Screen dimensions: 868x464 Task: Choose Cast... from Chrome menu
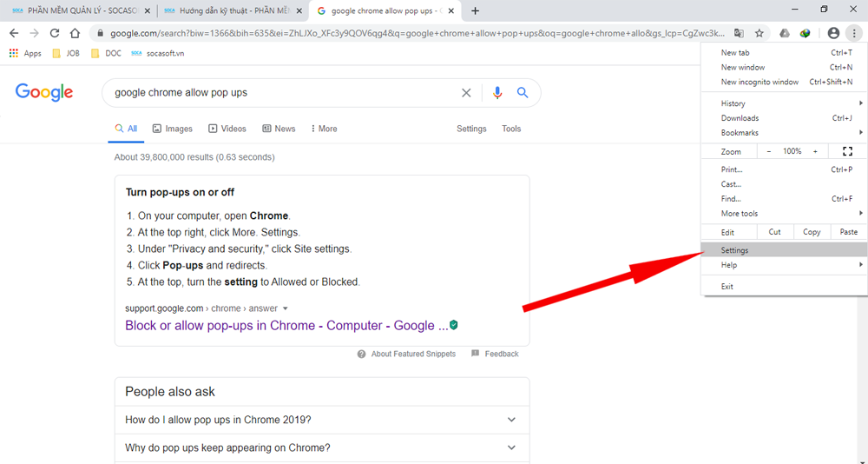(x=785, y=184)
